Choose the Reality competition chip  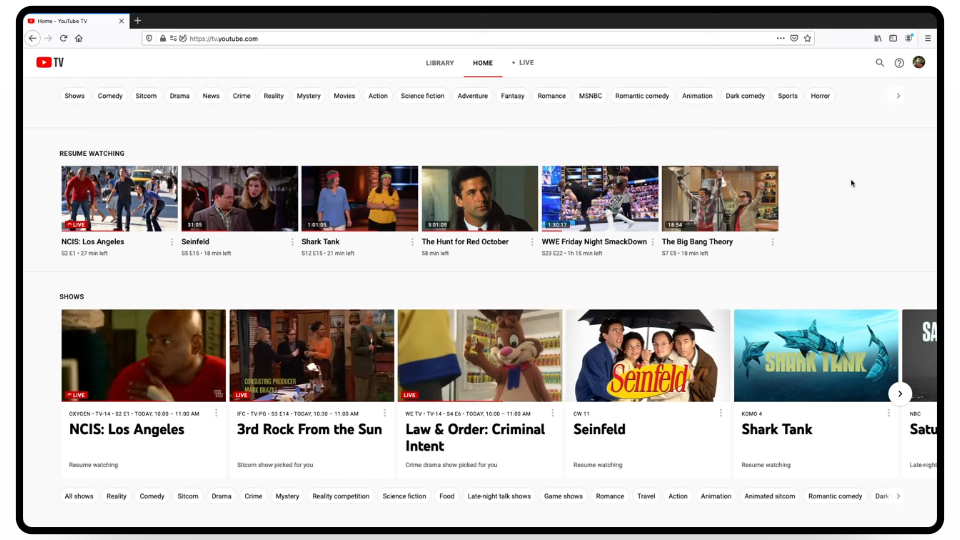click(x=340, y=496)
